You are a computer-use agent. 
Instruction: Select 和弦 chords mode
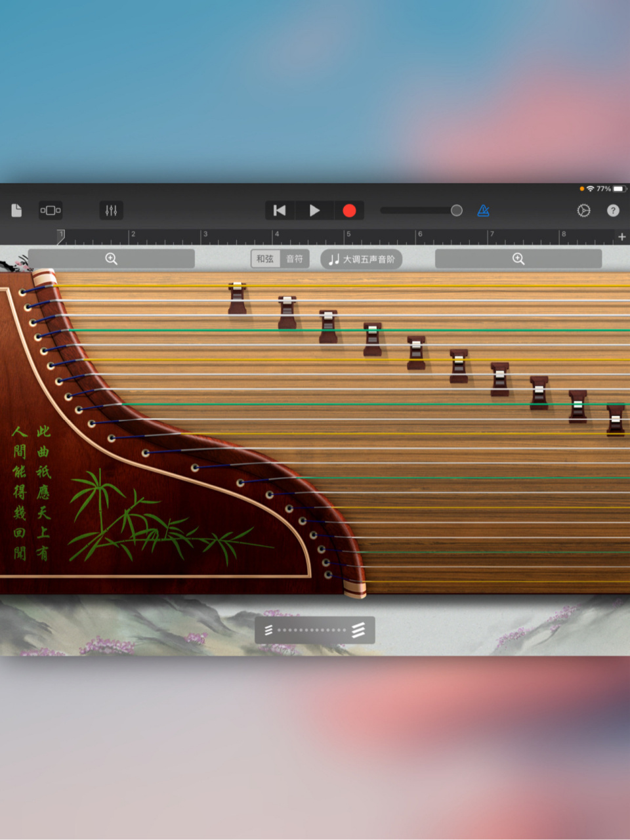click(265, 259)
